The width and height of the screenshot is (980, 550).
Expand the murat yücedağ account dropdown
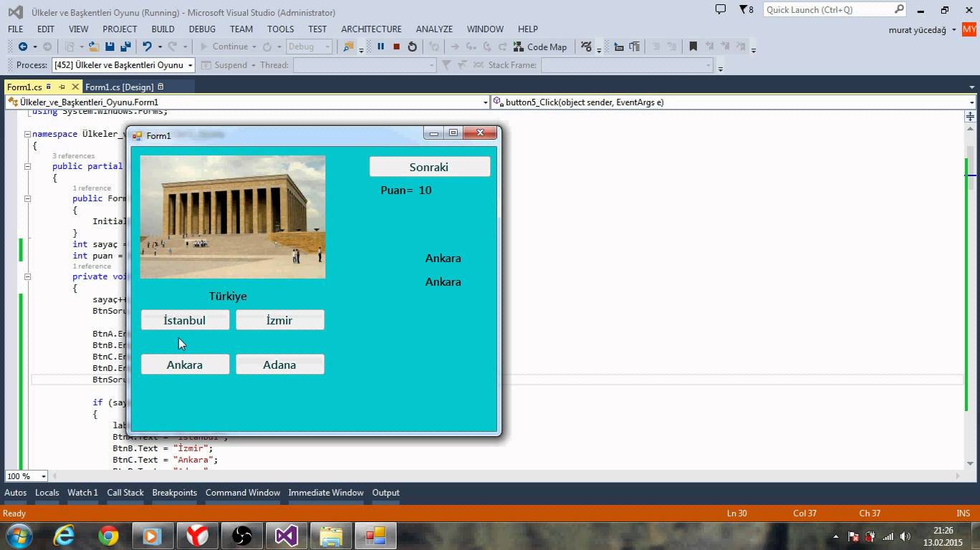(954, 30)
